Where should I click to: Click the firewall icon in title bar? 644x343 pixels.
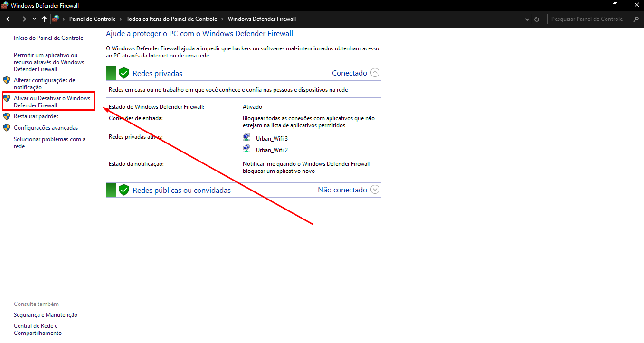(x=5, y=5)
